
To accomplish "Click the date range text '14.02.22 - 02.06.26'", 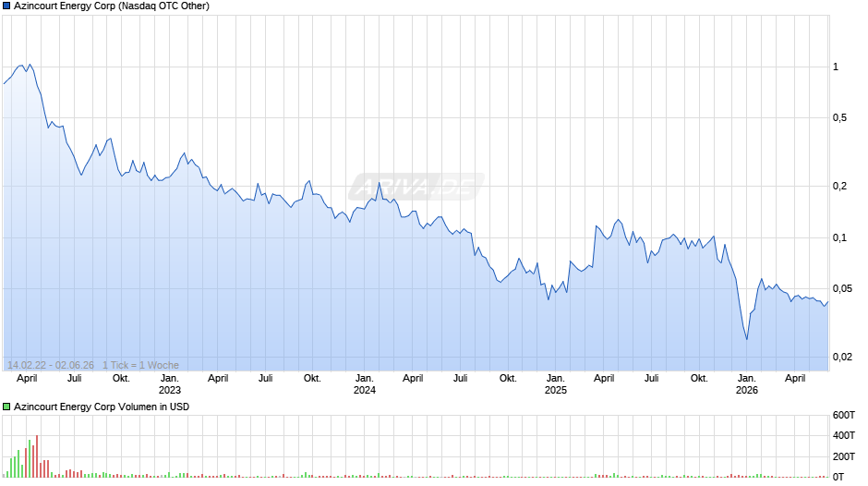I will click(51, 365).
